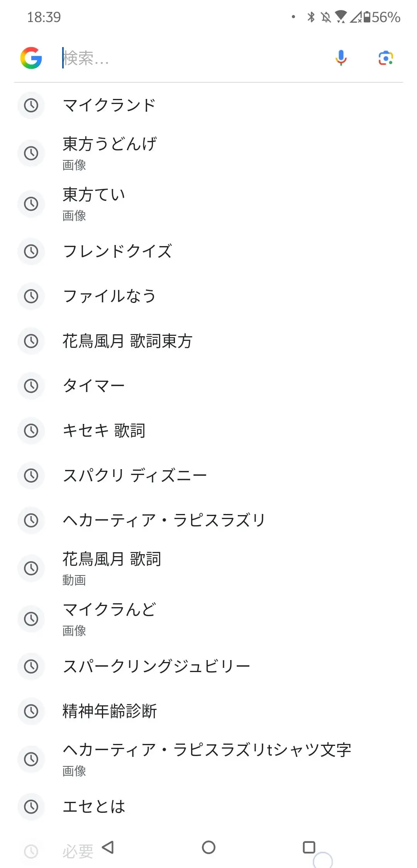Start voice search with microphone icon

pyautogui.click(x=341, y=58)
